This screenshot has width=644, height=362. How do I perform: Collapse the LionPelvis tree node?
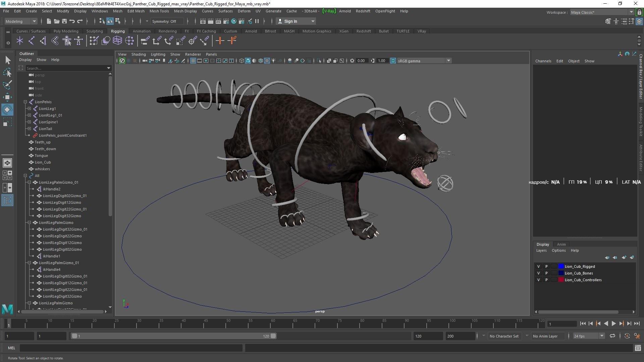tap(25, 102)
